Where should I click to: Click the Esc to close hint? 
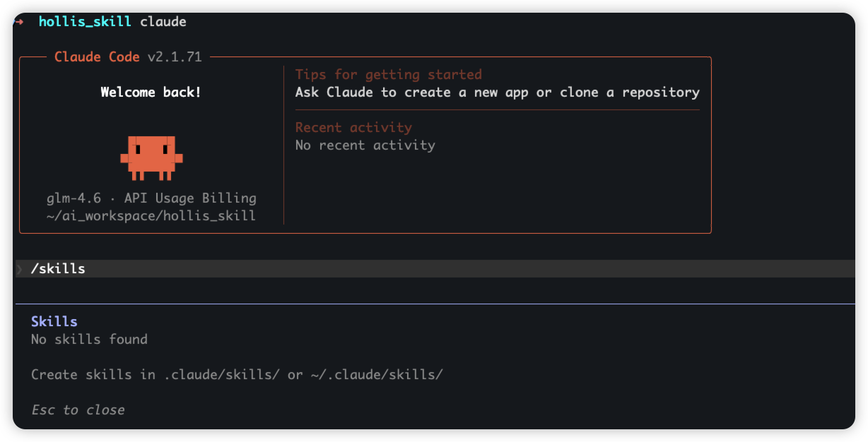coord(78,410)
